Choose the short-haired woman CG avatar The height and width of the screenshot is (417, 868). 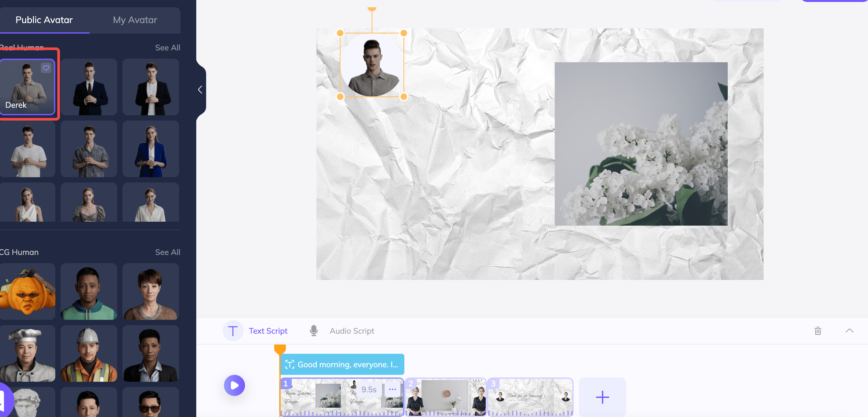point(150,292)
